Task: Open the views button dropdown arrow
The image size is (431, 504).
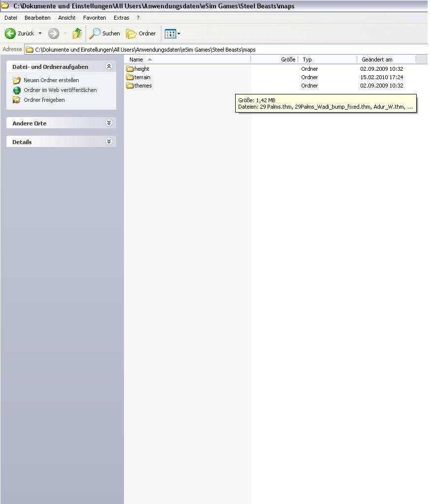Action: 179,34
